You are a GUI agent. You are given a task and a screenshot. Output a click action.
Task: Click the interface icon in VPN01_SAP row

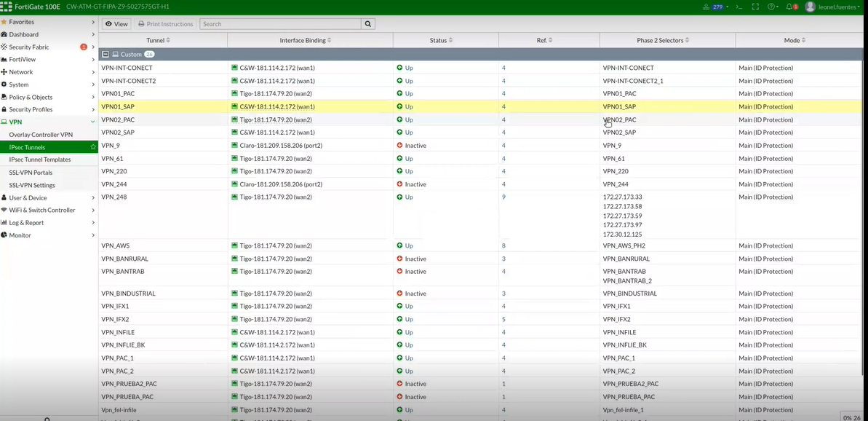point(234,106)
